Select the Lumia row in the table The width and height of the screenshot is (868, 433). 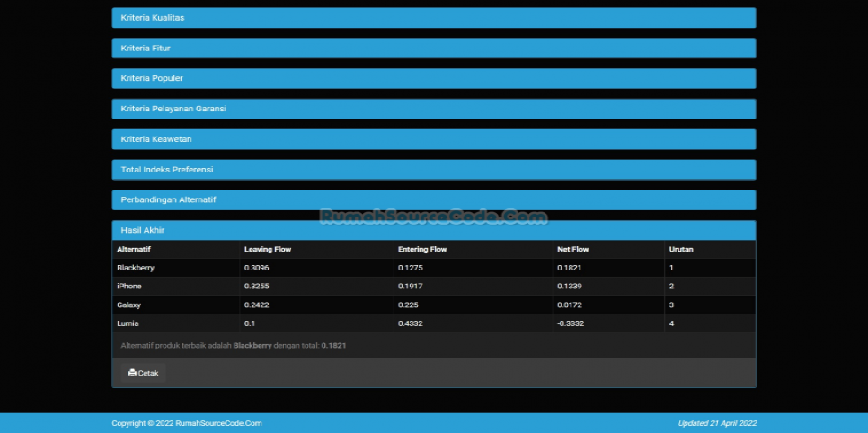tap(128, 323)
